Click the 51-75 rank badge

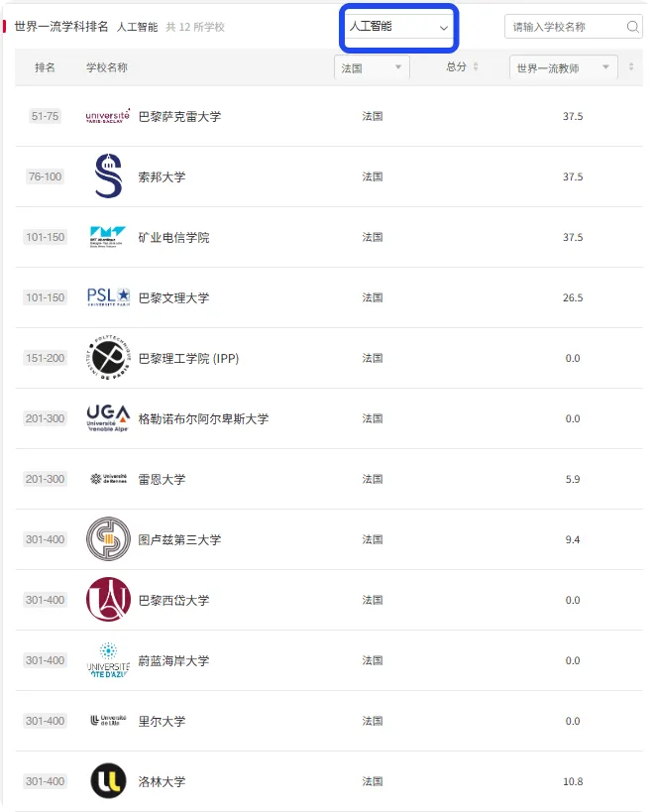(x=45, y=116)
